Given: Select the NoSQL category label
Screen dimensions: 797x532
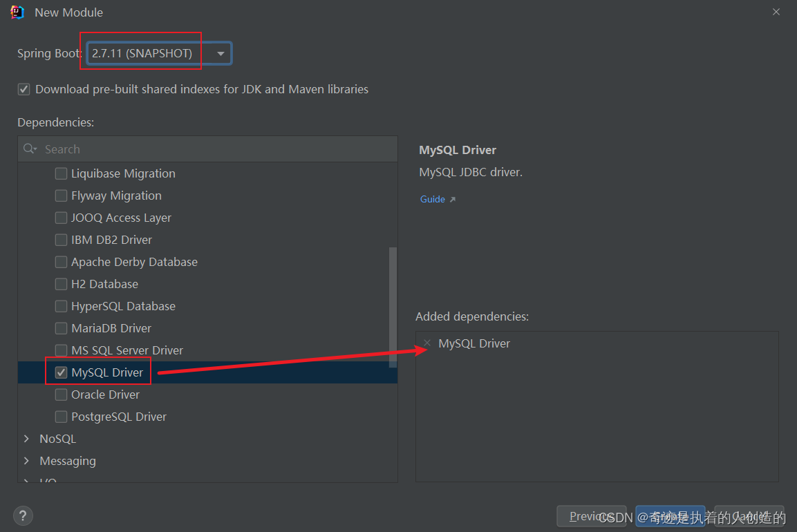Looking at the screenshot, I should pos(58,439).
